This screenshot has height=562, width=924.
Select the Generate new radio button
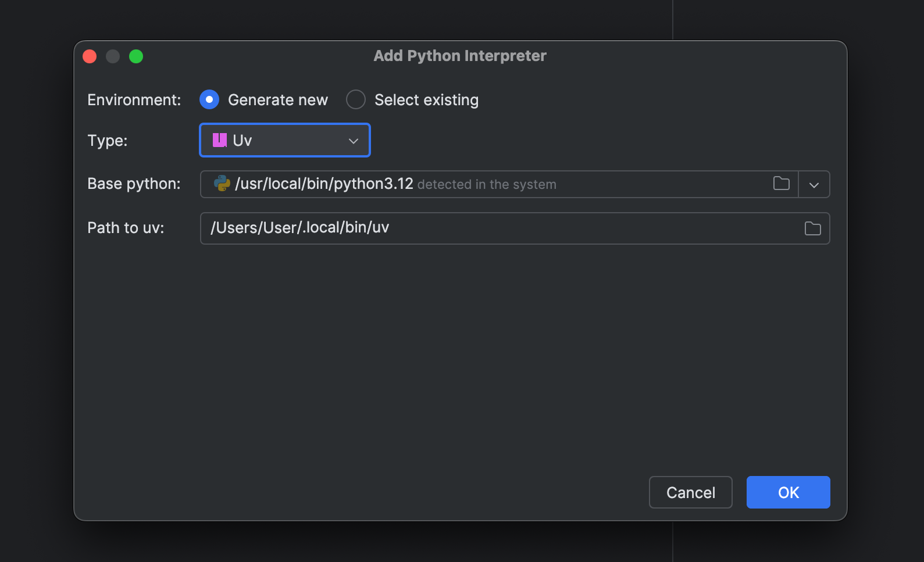[x=209, y=99]
